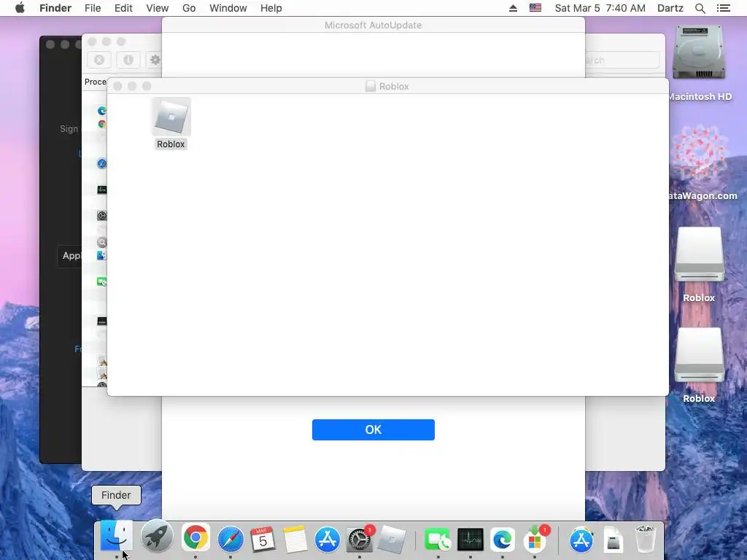Click Activity Monitor search field
This screenshot has height=560, width=747.
coord(622,61)
